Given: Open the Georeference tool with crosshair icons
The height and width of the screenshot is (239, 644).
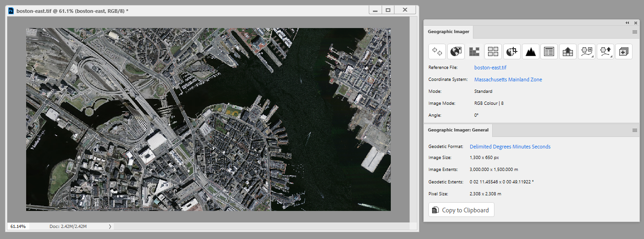Looking at the screenshot, I should [437, 51].
